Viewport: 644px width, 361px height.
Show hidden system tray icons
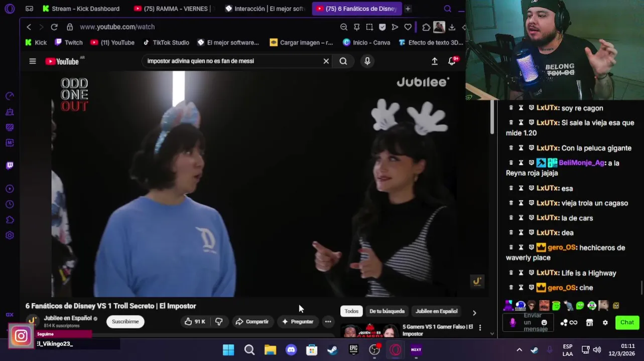[x=519, y=349]
